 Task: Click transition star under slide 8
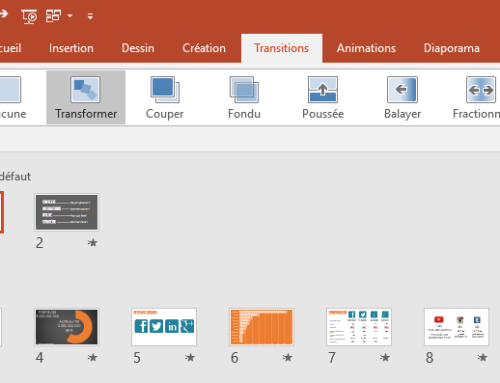[482, 358]
